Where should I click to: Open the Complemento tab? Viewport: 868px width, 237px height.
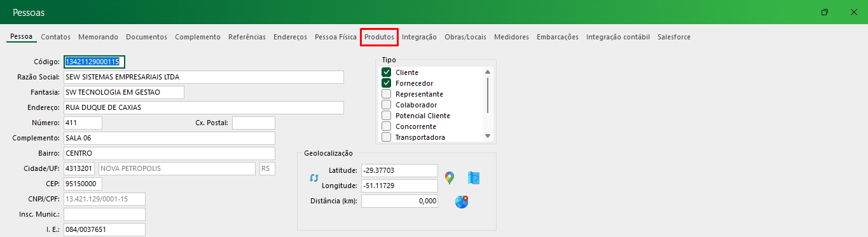coord(198,37)
